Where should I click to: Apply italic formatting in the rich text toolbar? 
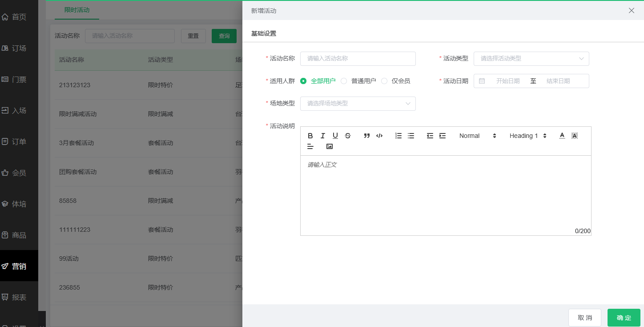pyautogui.click(x=322, y=136)
